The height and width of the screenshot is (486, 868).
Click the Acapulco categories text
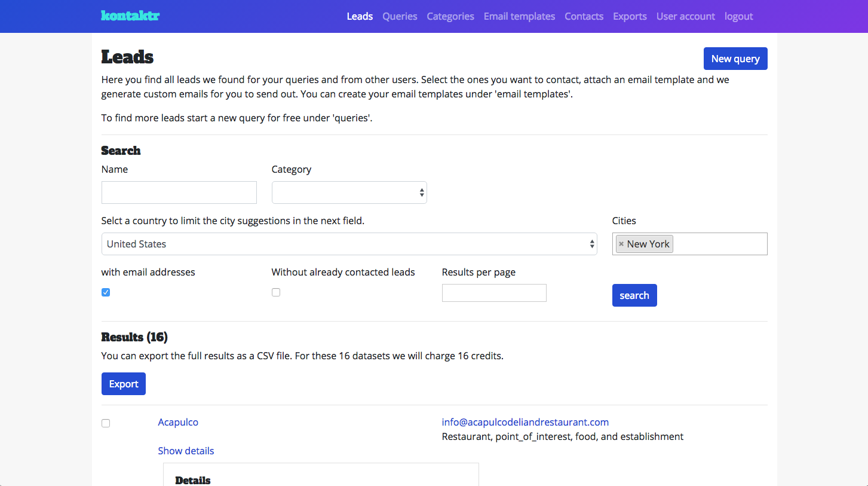coord(563,436)
